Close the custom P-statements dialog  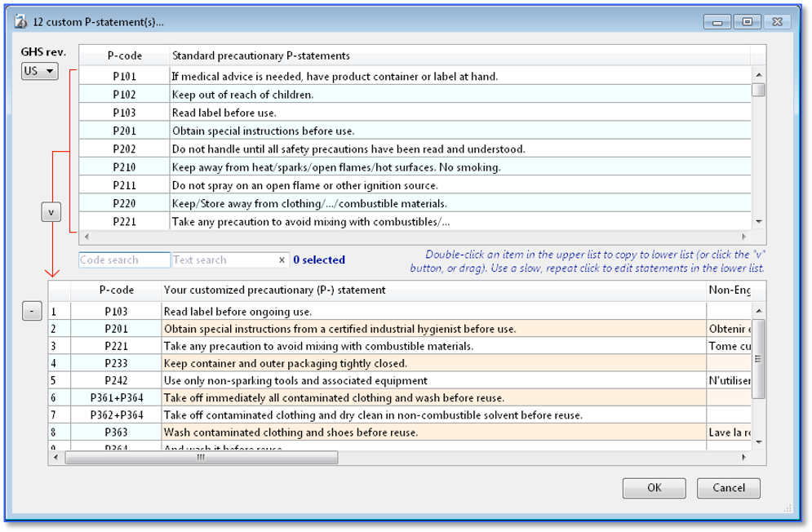coord(777,22)
